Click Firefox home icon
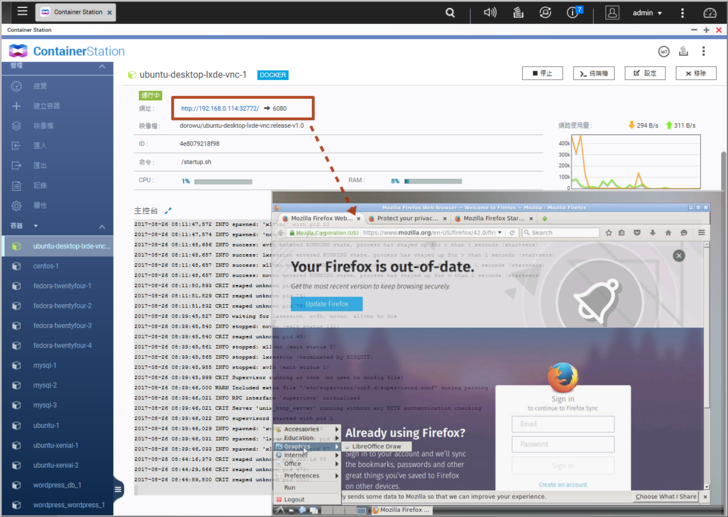The height and width of the screenshot is (517, 728). tap(668, 233)
